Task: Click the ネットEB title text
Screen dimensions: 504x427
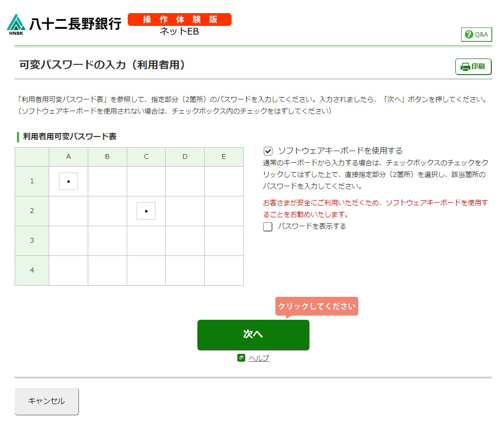Action: [179, 32]
